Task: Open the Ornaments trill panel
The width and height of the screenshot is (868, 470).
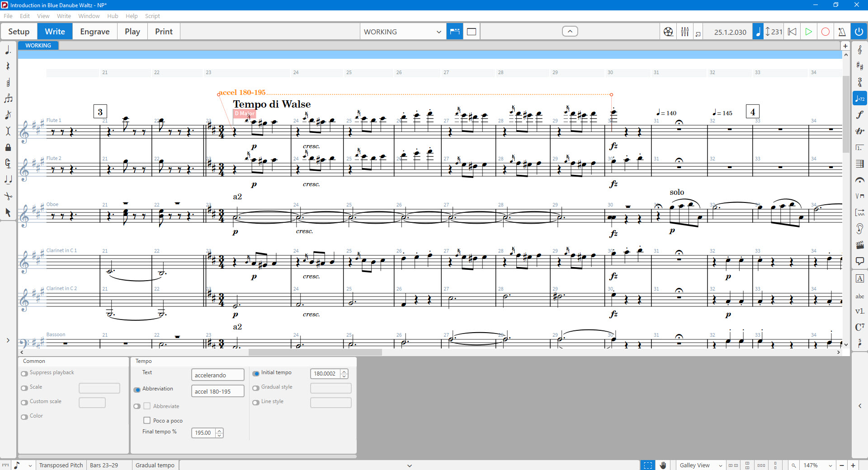Action: coord(860,131)
